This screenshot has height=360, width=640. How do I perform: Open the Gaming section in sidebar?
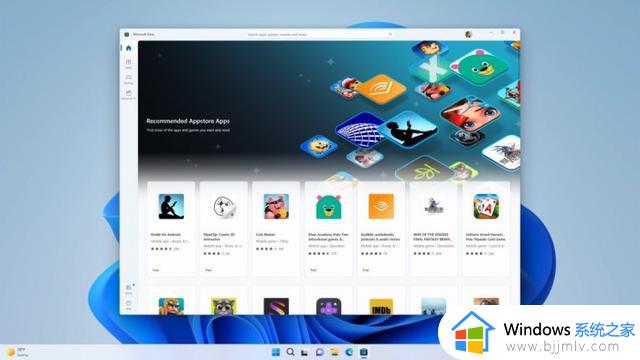129,79
